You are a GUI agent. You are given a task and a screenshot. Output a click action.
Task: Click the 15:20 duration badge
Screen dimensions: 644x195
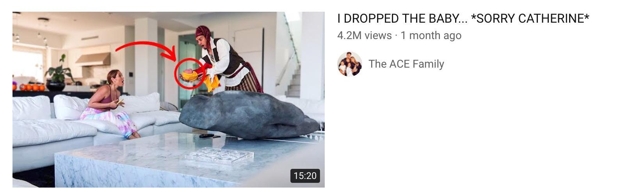click(305, 176)
